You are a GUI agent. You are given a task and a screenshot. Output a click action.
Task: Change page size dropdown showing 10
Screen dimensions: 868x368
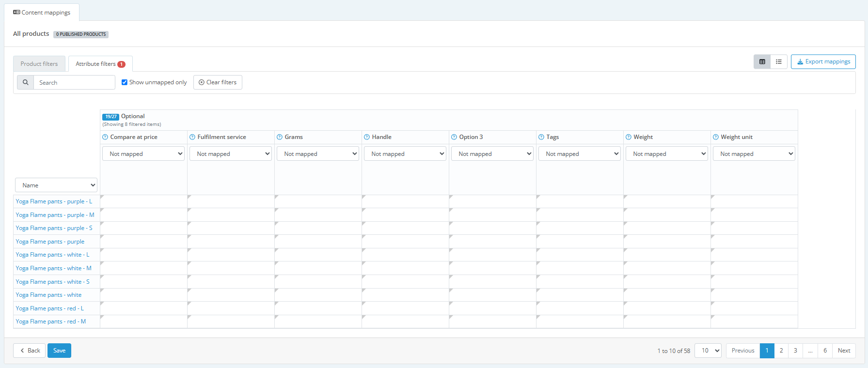click(x=708, y=351)
